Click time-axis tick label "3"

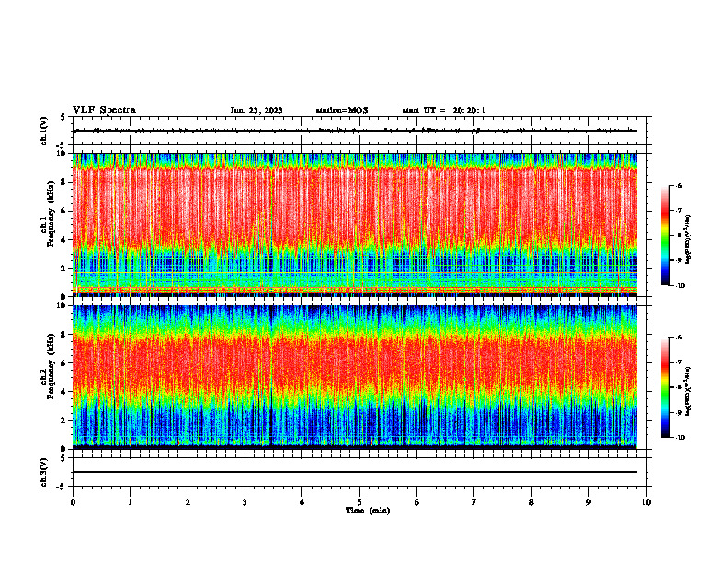click(x=245, y=502)
